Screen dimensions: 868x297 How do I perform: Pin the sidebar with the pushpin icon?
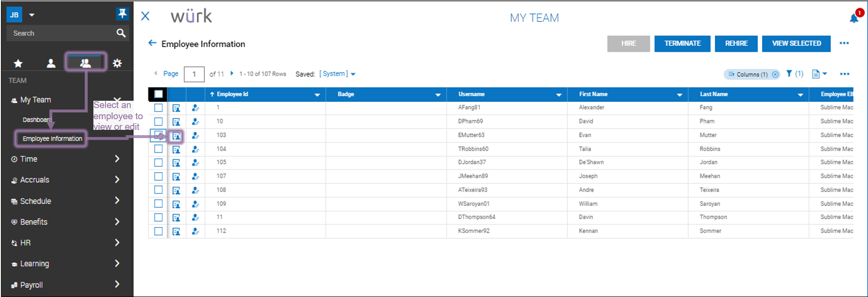pos(122,14)
